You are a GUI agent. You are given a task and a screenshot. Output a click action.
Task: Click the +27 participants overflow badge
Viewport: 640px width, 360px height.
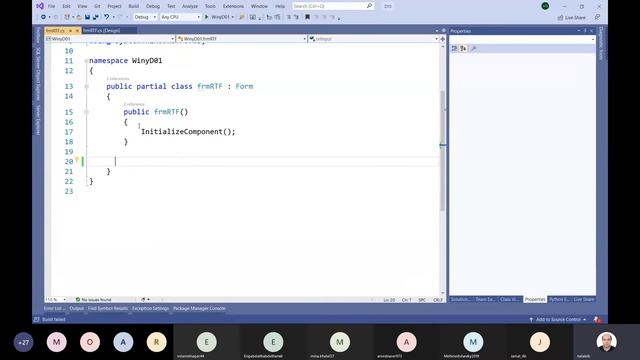23,342
